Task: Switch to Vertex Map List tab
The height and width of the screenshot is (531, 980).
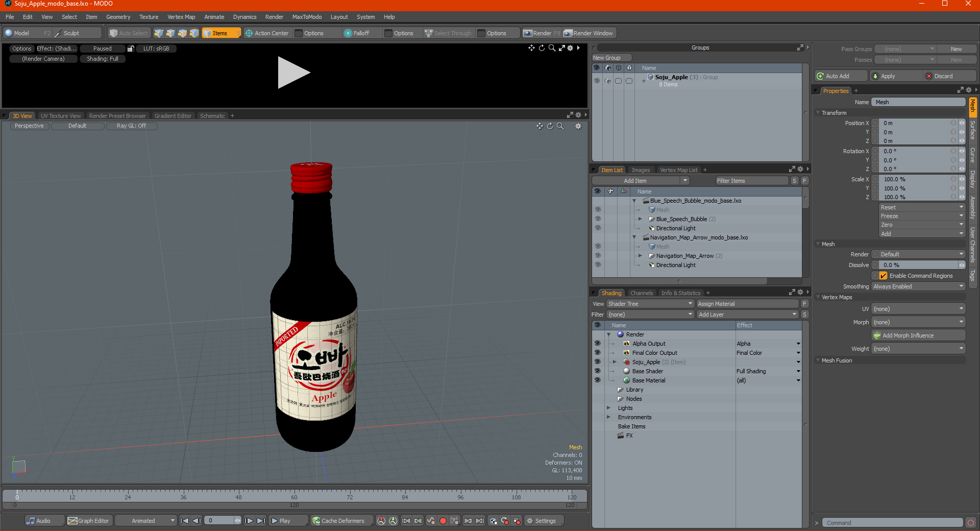Action: coord(678,170)
